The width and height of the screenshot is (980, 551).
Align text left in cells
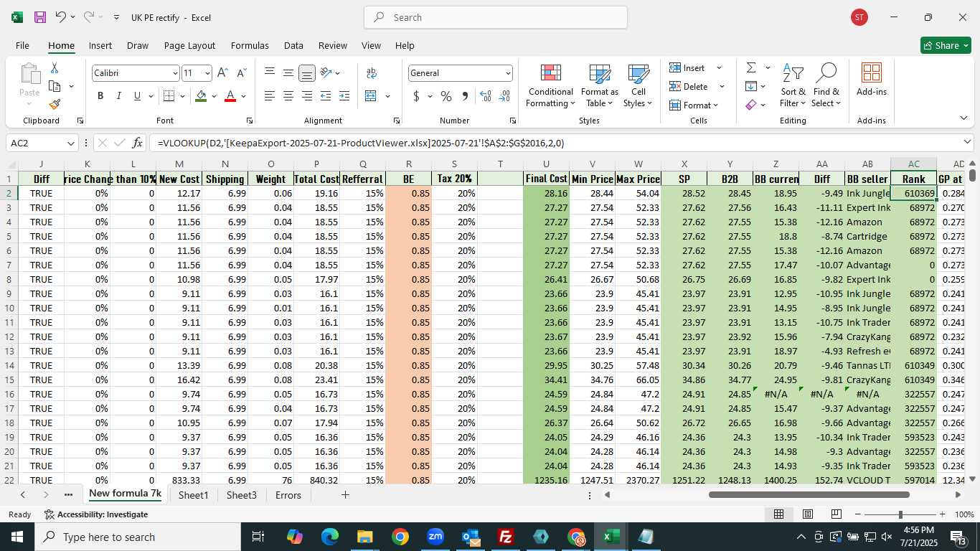click(x=270, y=96)
